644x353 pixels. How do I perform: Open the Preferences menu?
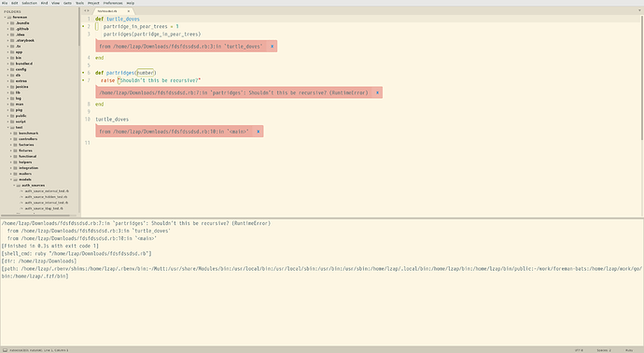click(113, 3)
